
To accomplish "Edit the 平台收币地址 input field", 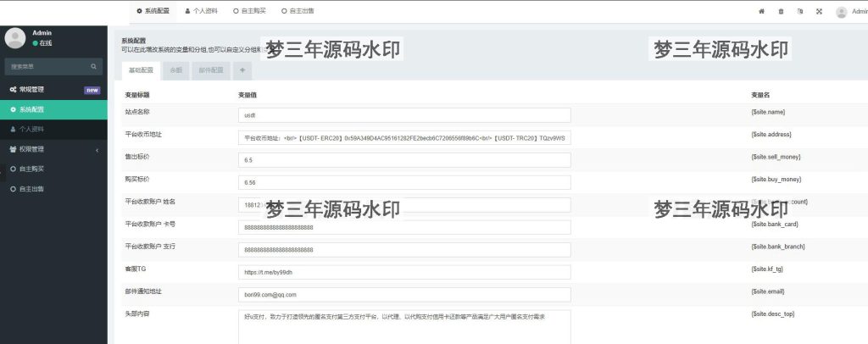I will [x=404, y=138].
